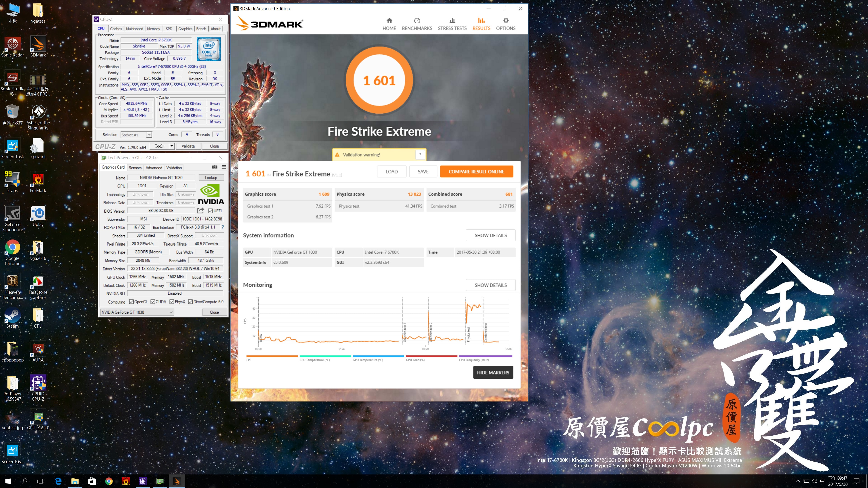Switch to Mainboard tab in CPU-Z
This screenshot has width=868, height=488.
point(134,29)
